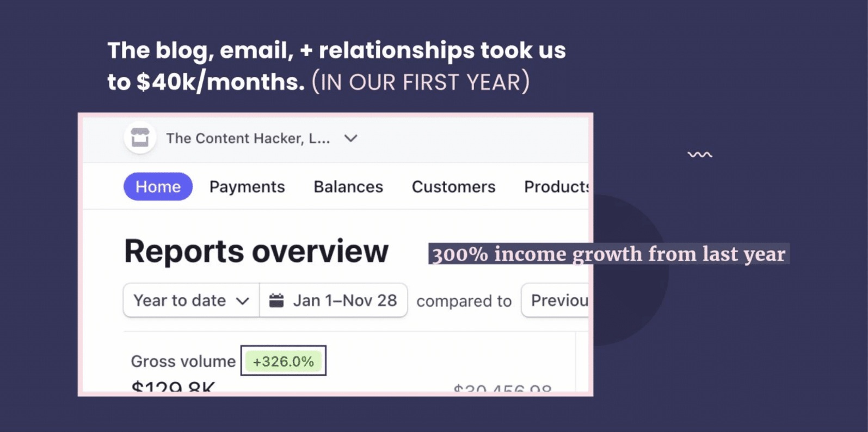This screenshot has height=432, width=868.
Task: Click the 300% income growth caption
Action: [x=608, y=254]
